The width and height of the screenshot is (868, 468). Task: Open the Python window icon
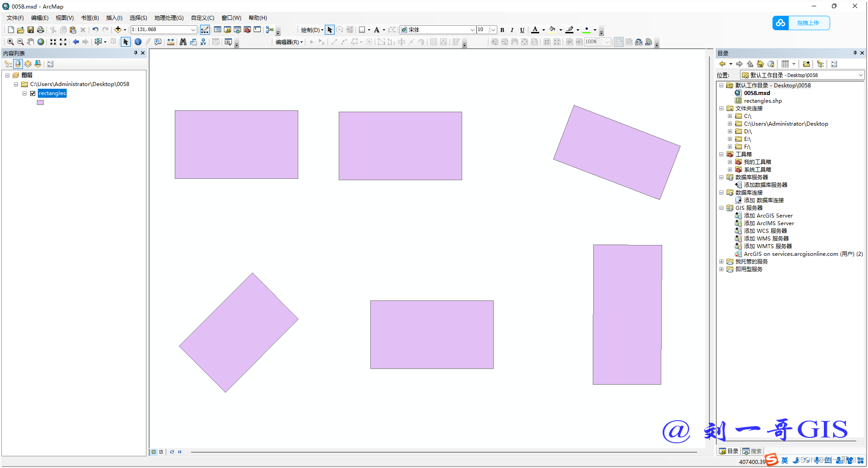point(257,30)
